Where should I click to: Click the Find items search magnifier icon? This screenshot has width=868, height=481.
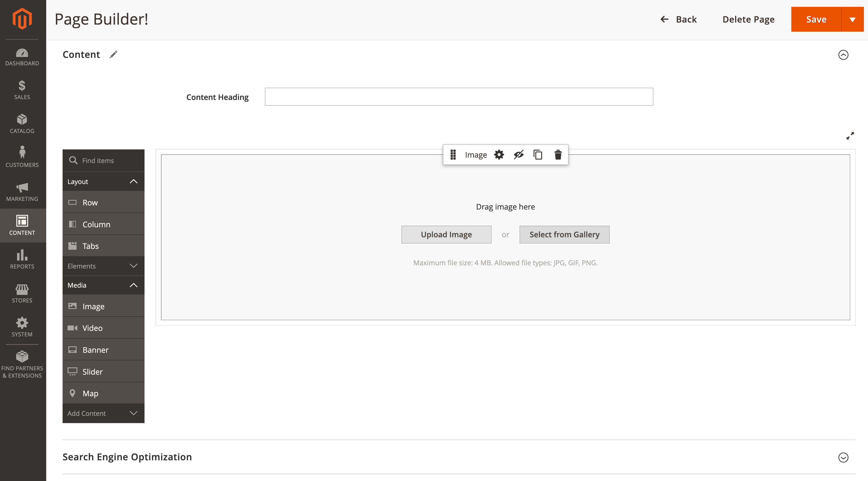click(73, 160)
